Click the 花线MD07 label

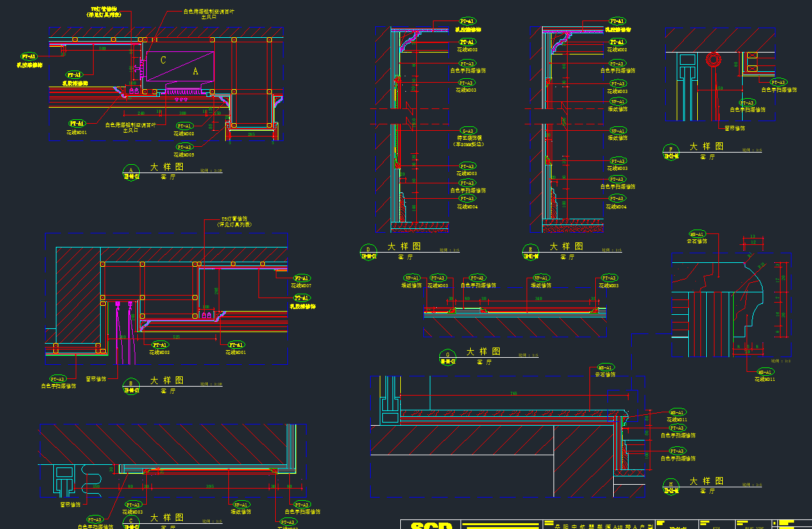pos(301,285)
